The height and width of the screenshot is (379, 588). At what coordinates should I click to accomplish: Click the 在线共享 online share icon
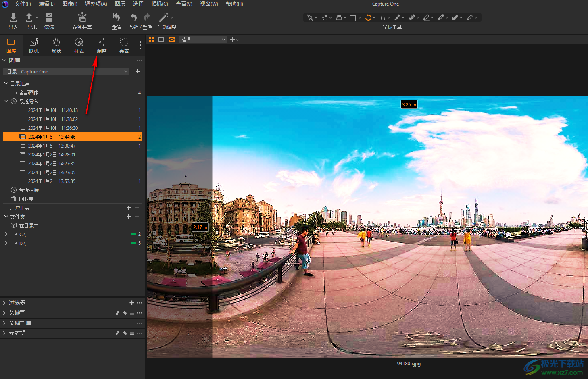click(x=82, y=17)
